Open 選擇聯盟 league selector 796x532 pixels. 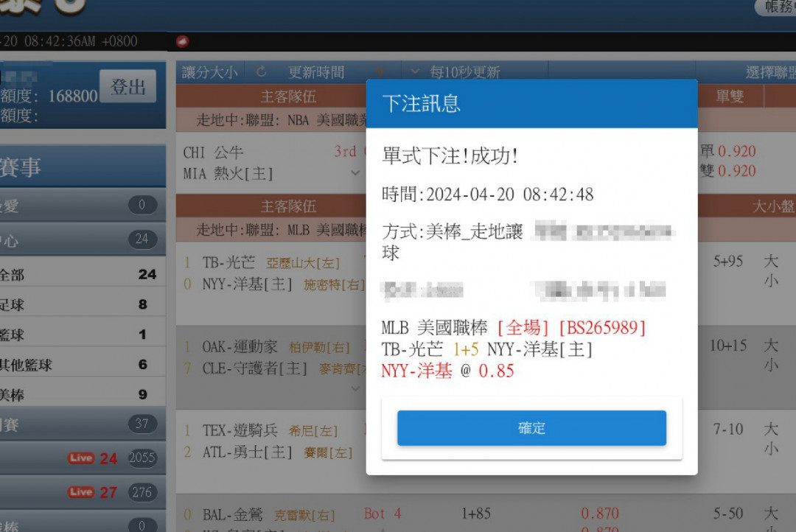point(769,72)
